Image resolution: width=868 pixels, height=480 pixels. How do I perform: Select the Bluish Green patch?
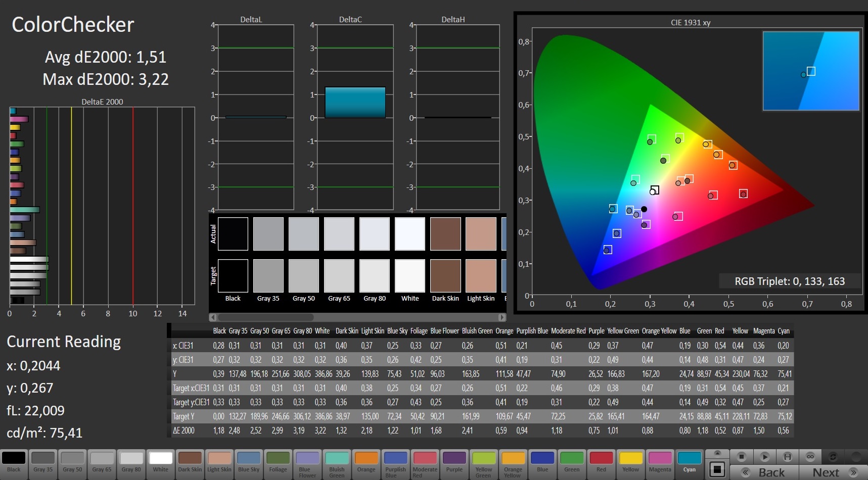coord(337,463)
